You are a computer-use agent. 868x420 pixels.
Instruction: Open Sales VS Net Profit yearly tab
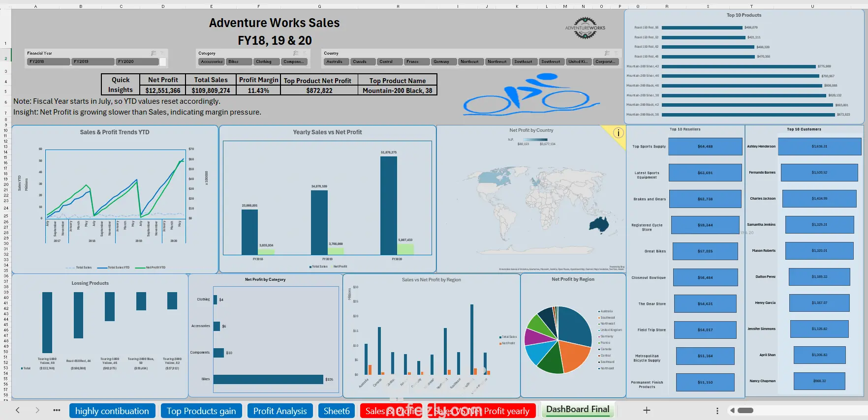tap(482, 411)
